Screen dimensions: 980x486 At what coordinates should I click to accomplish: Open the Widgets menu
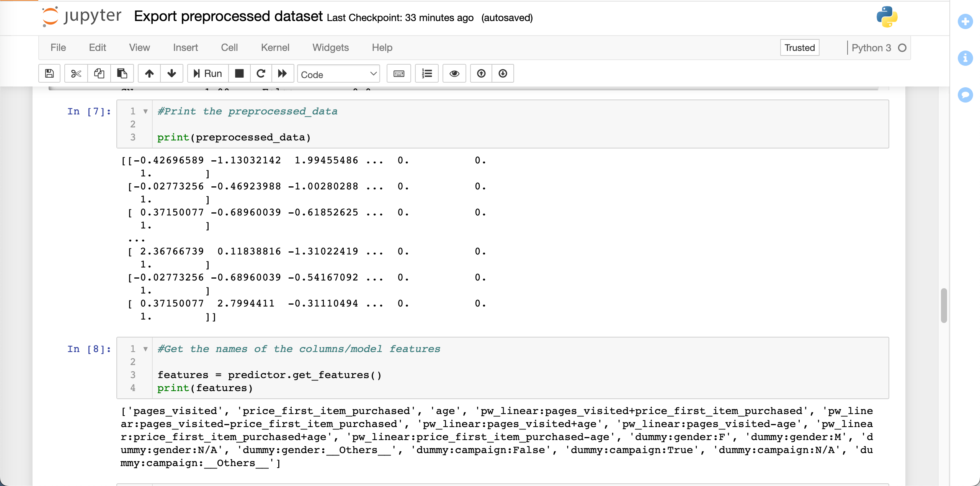(x=330, y=47)
